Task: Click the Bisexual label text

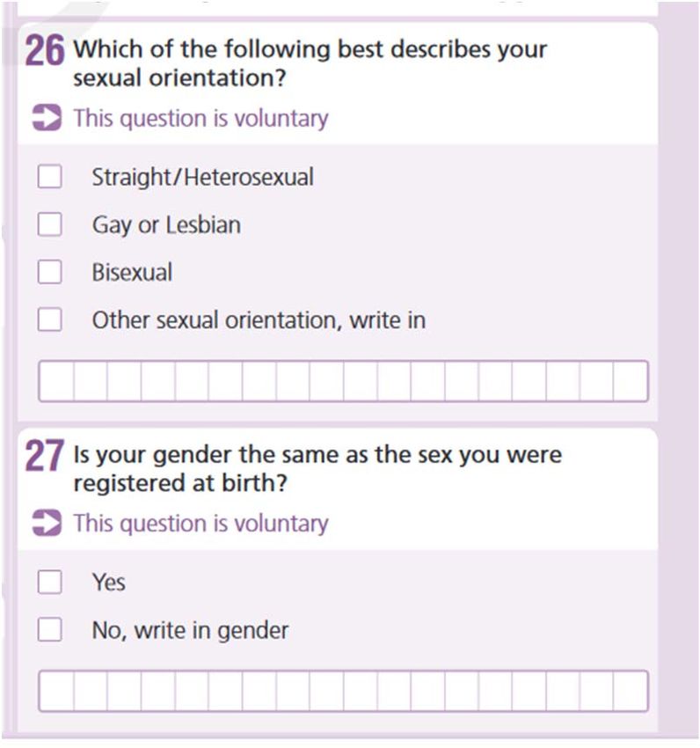Action: [132, 273]
